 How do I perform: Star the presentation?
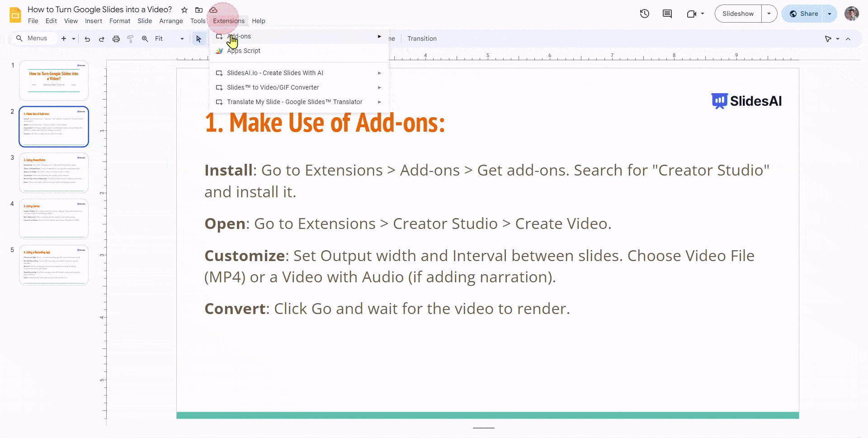[x=184, y=10]
